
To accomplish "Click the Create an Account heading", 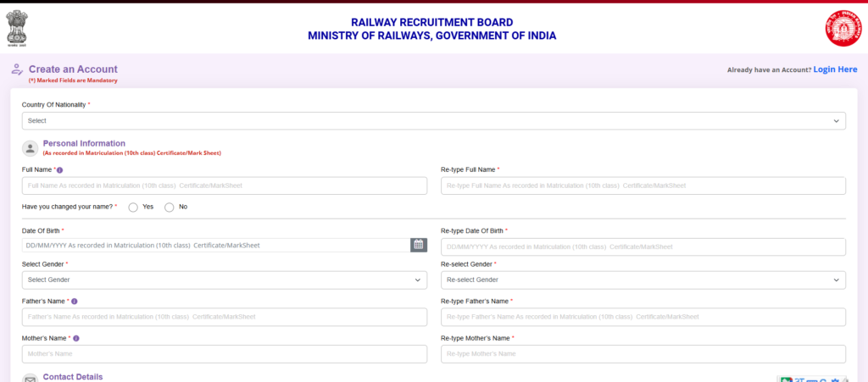I will 73,69.
